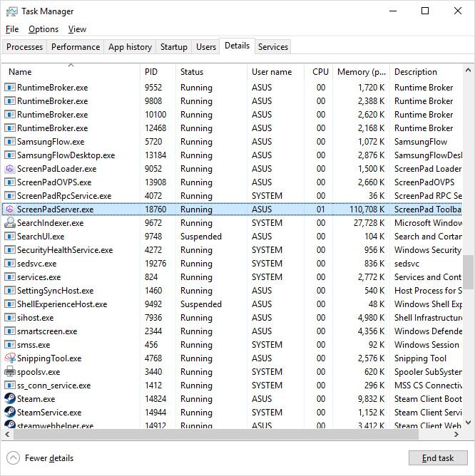Click the End task button
Screen dimensions: 475x476
438,457
